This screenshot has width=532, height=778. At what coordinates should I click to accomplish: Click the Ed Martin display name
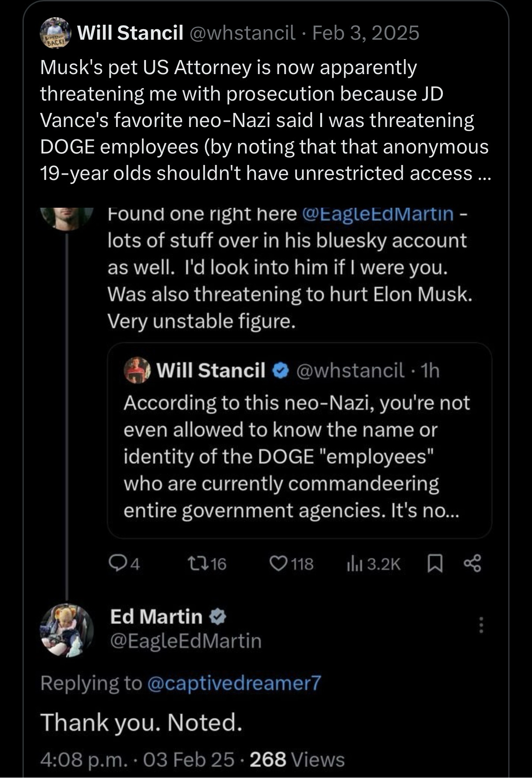tap(156, 616)
